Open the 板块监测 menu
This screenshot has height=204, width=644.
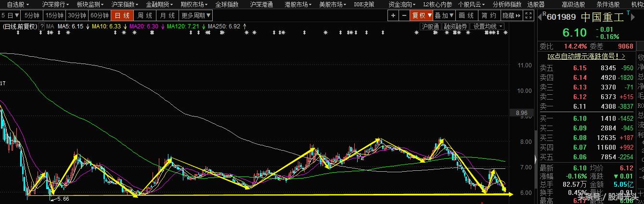(90, 4)
